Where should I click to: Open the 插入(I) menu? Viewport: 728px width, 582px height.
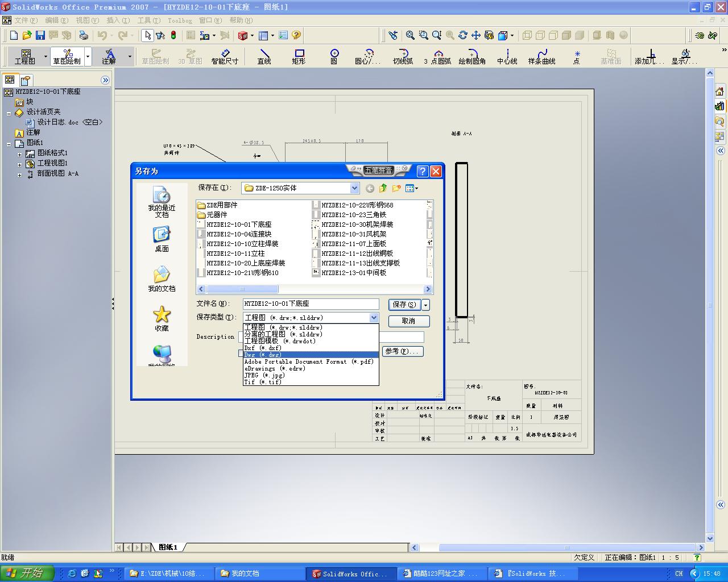[118, 20]
